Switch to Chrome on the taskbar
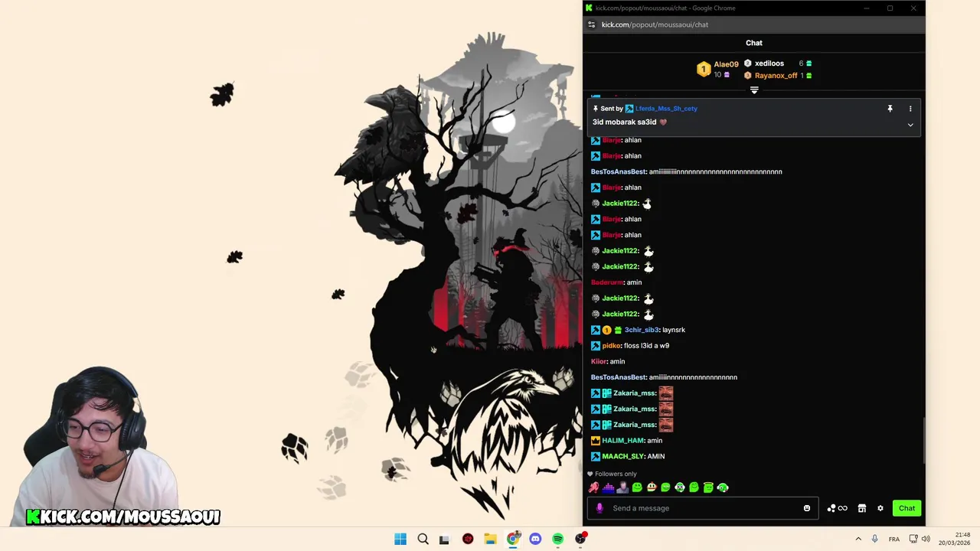Viewport: 980px width, 551px height. coord(513,539)
